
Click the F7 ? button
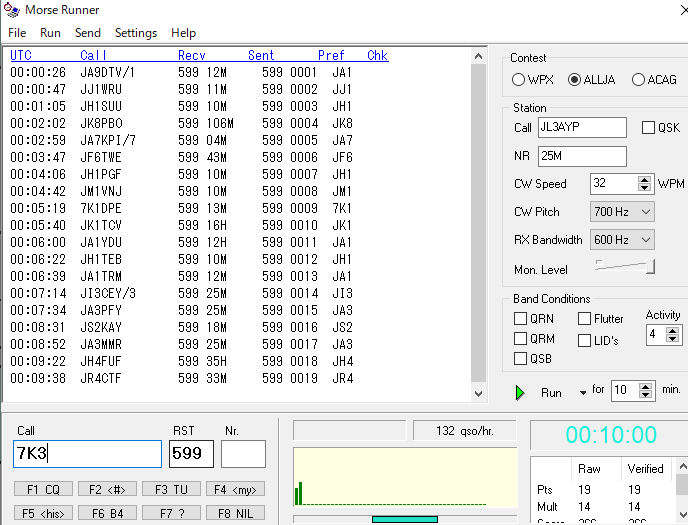[x=171, y=513]
